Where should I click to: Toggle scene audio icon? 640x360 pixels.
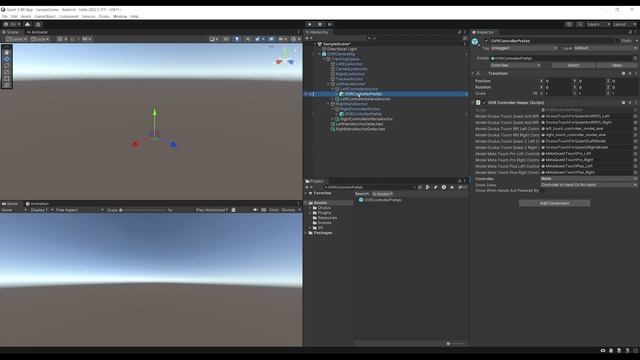click(x=247, y=39)
